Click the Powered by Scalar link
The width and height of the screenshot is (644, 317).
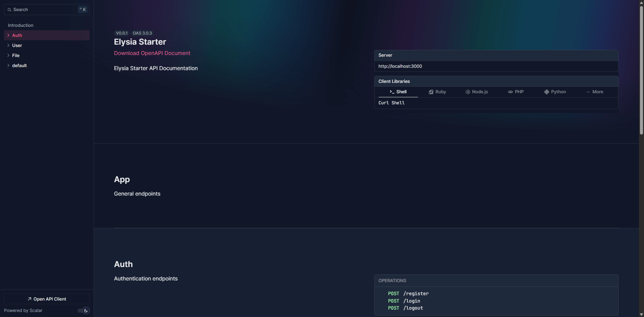23,311
